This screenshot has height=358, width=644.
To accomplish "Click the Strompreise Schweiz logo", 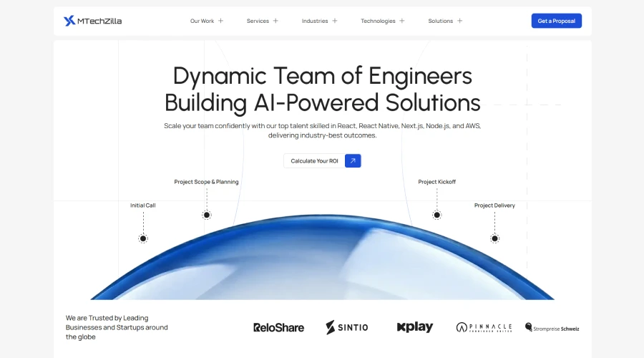I will [x=552, y=327].
